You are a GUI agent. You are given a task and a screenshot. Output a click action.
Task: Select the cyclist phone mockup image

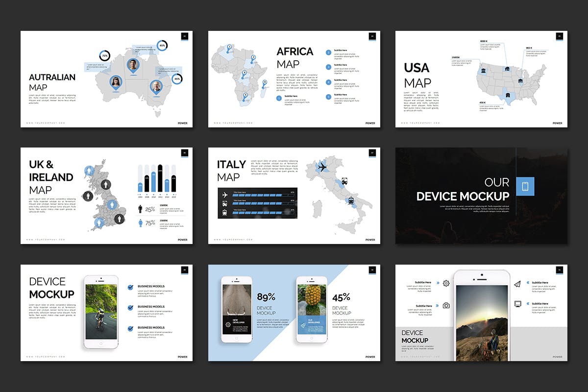point(101,312)
